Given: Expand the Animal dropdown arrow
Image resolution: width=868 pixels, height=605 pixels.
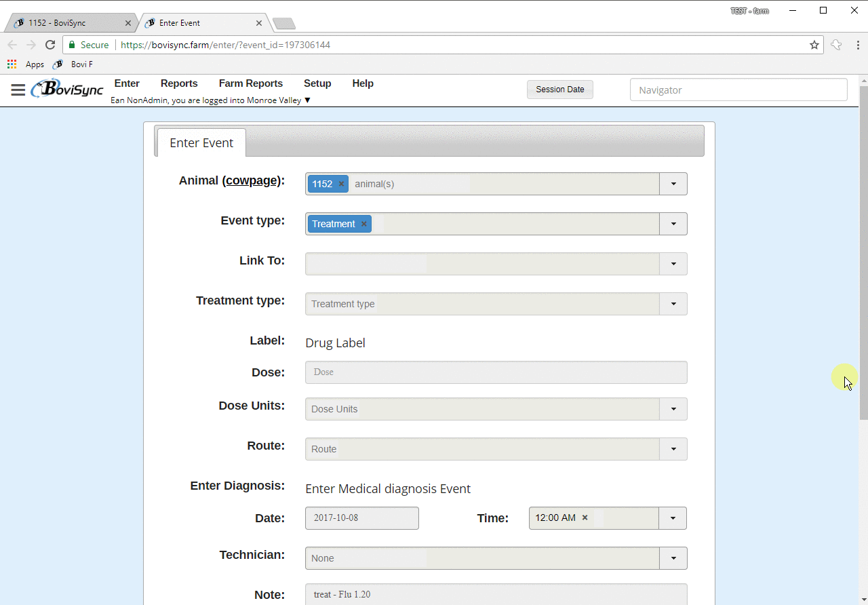Looking at the screenshot, I should tap(673, 184).
